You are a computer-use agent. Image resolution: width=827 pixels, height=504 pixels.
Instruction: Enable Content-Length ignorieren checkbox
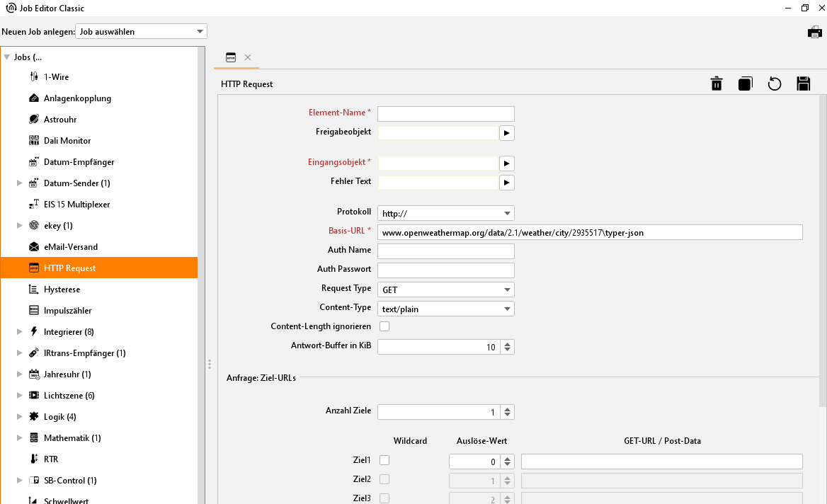[384, 326]
